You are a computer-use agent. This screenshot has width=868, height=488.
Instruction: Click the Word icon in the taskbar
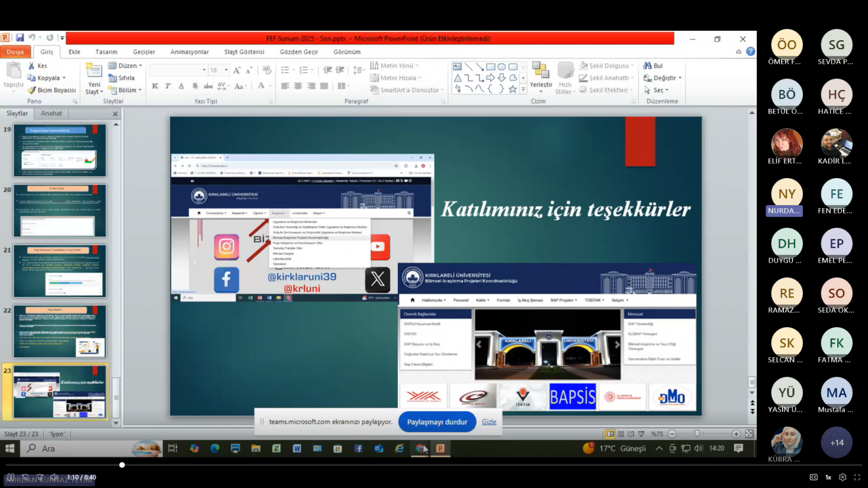pyautogui.click(x=297, y=448)
